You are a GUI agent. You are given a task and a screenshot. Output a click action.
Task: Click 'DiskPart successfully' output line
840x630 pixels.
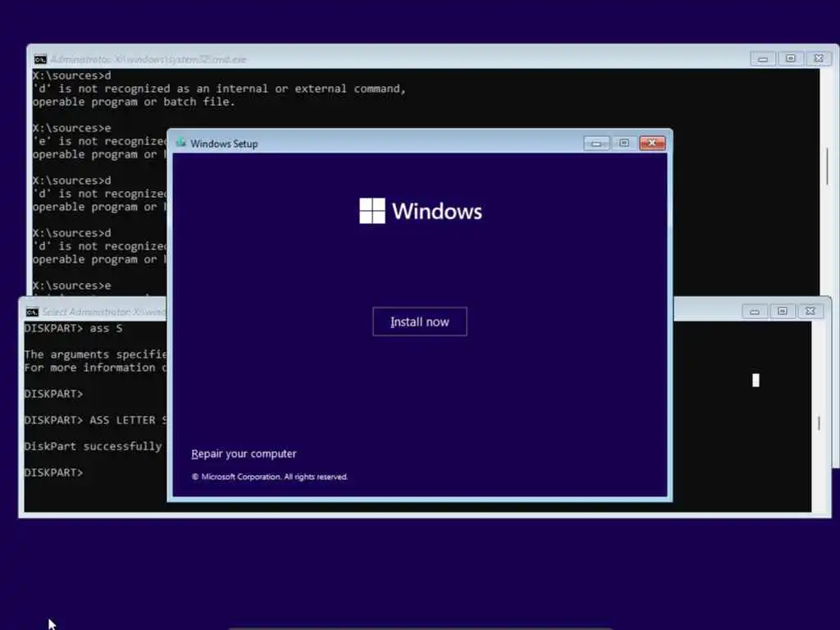[94, 446]
